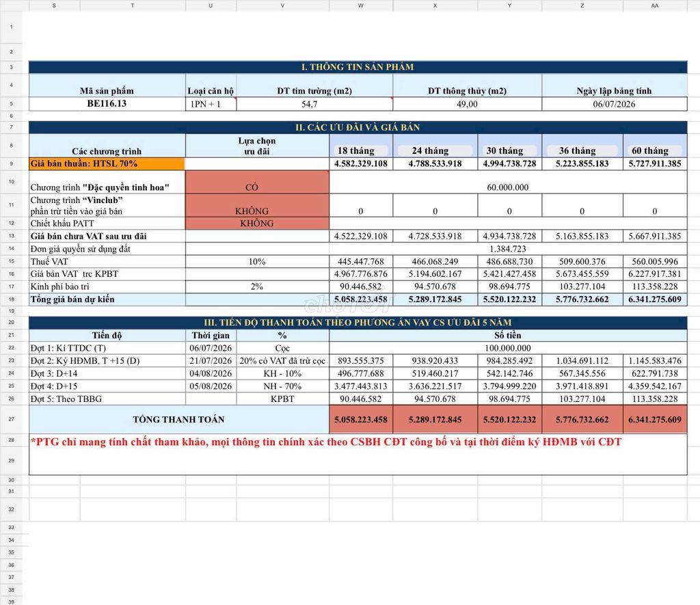700x605 pixels.
Task: Click red total '6.341.275.609' in Tổng thanh toán row
Action: click(x=655, y=419)
